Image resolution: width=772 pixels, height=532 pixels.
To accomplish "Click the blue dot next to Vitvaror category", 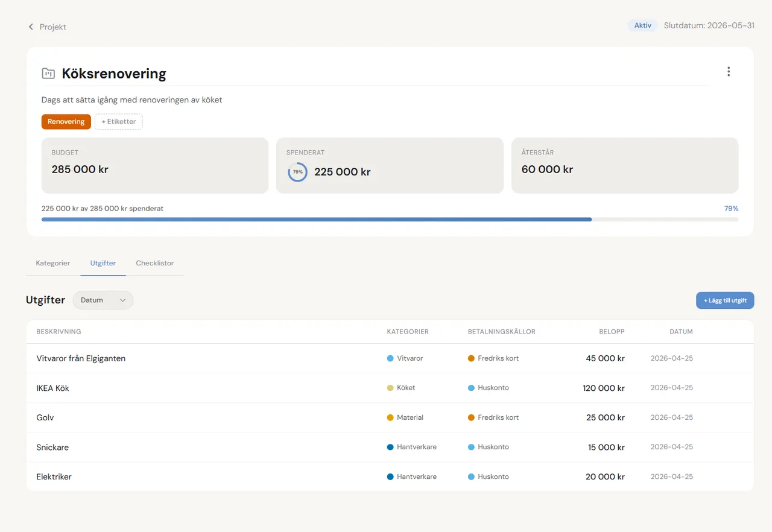I will [390, 358].
